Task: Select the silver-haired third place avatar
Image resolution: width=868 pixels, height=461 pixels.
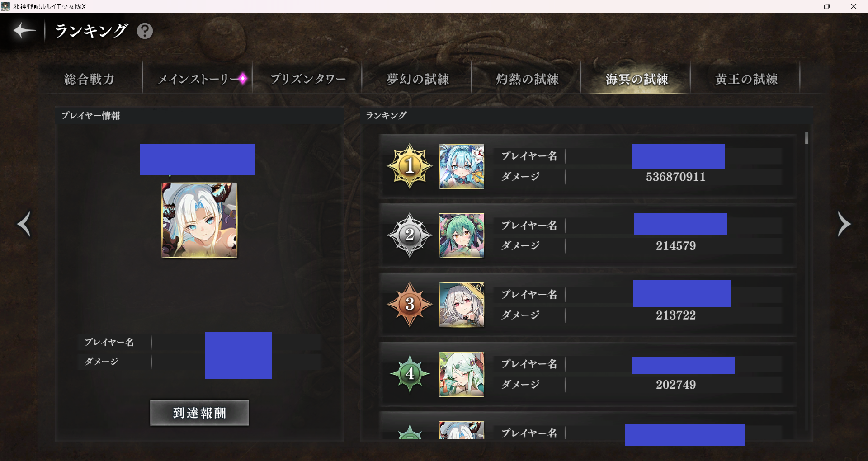Action: pyautogui.click(x=462, y=305)
